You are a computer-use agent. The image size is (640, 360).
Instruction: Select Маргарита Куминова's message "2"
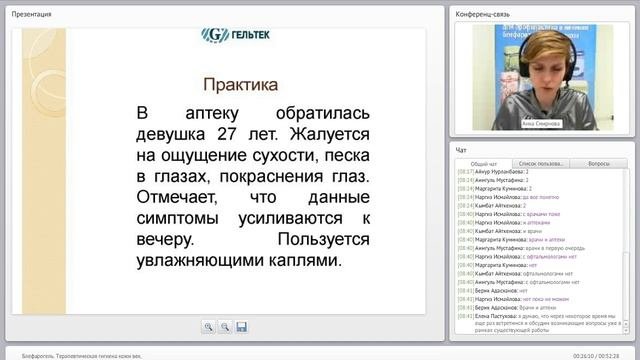coord(495,189)
